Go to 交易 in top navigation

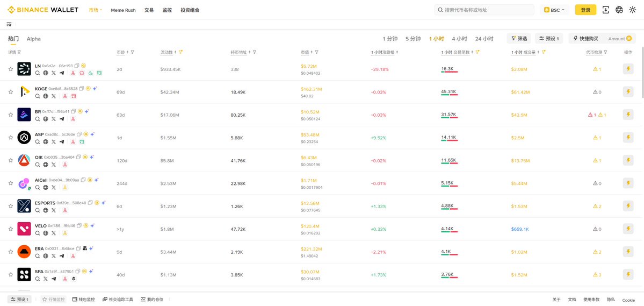click(x=149, y=10)
